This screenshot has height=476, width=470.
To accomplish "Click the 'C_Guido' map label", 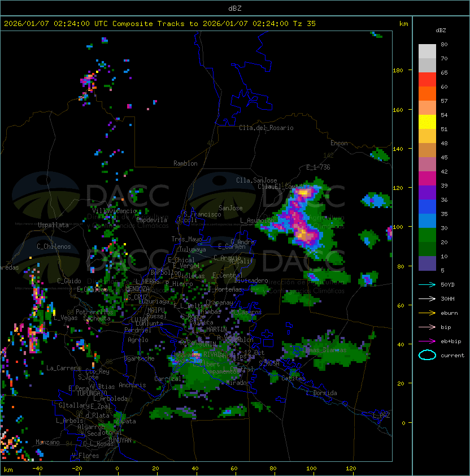I will point(69,281).
